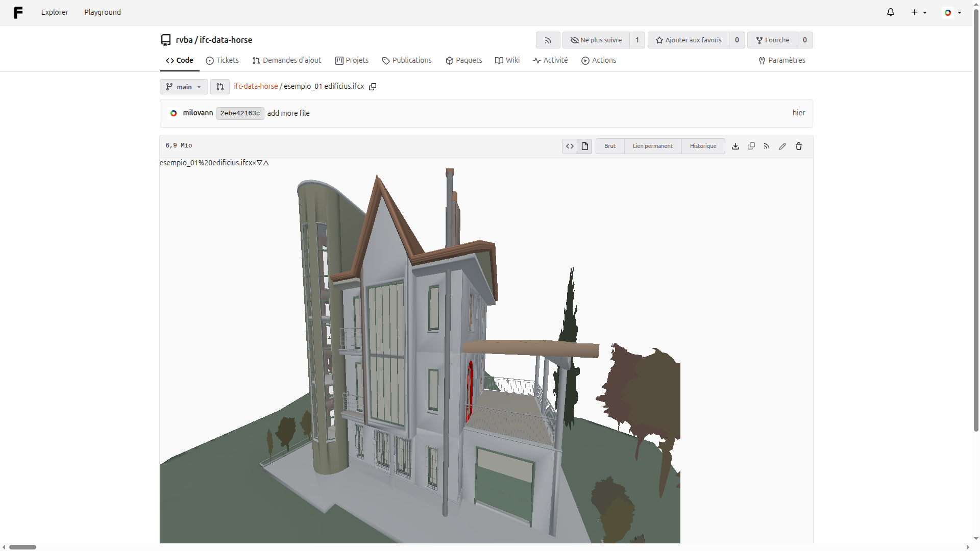Edit the file with pencil icon
This screenshot has width=980, height=551.
pos(782,146)
